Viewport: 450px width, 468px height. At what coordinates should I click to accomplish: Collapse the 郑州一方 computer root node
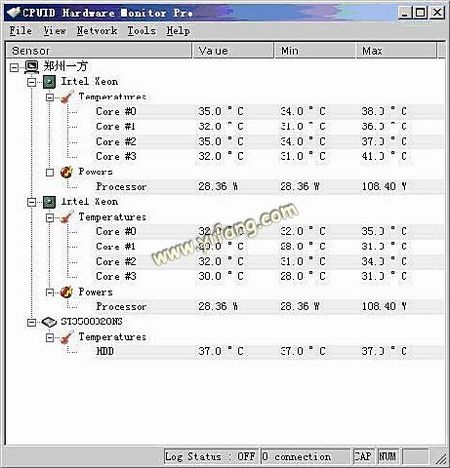click(14, 68)
